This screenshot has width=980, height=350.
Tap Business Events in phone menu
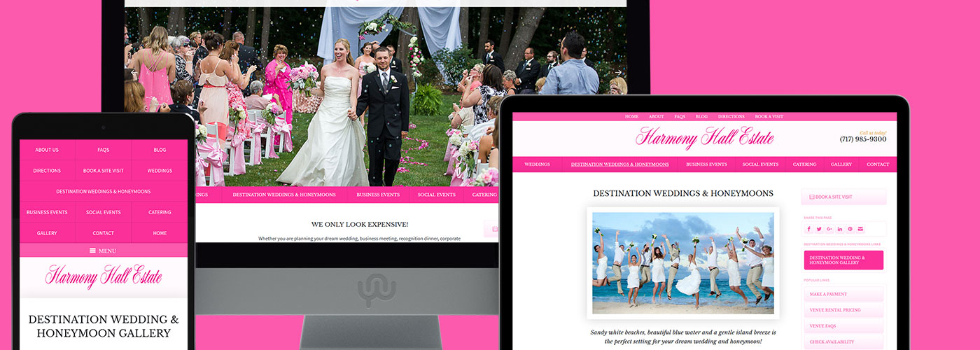pyautogui.click(x=47, y=212)
